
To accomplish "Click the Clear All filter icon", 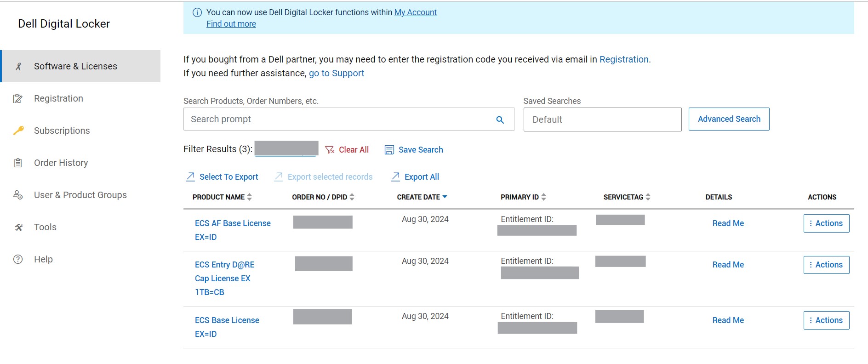I will tap(330, 150).
